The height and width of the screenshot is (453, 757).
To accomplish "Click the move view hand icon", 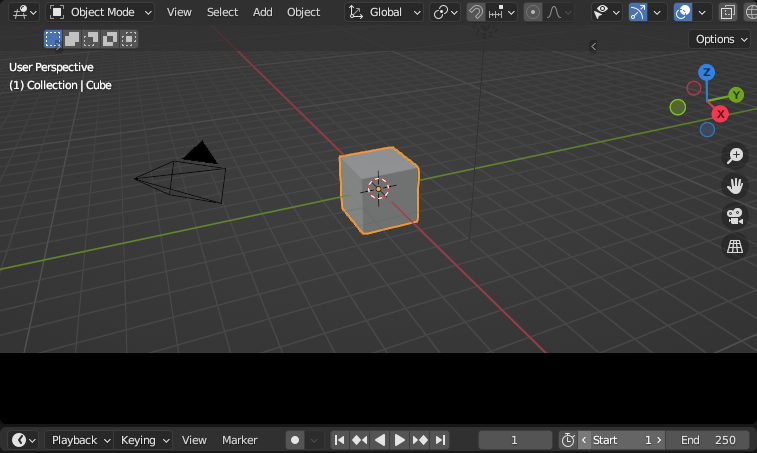I will click(735, 186).
